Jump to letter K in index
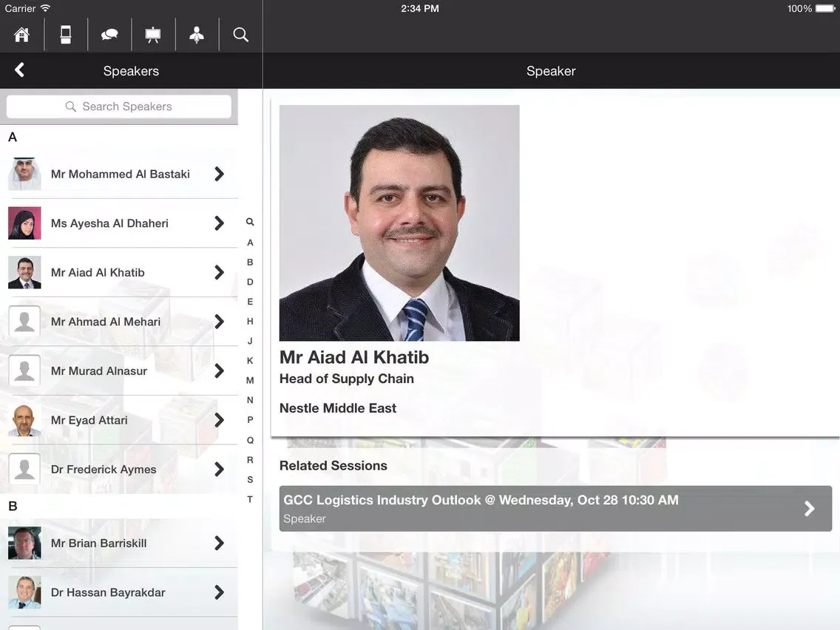The image size is (840, 630). pyautogui.click(x=250, y=361)
